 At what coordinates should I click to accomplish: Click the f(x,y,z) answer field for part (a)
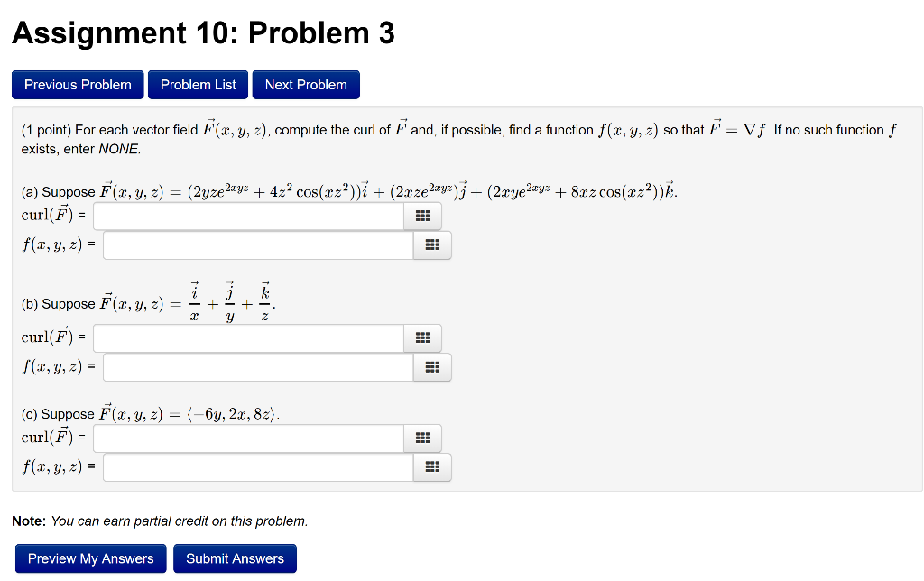257,244
